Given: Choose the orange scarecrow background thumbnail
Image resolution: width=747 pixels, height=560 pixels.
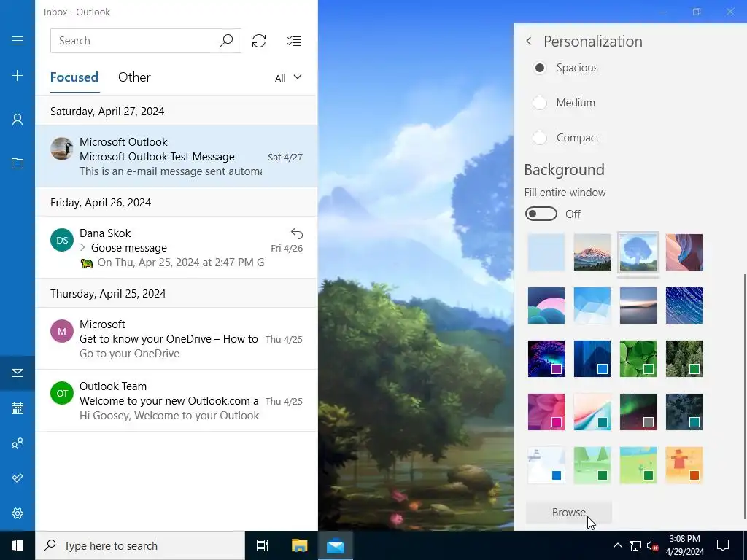Looking at the screenshot, I should 684,466.
